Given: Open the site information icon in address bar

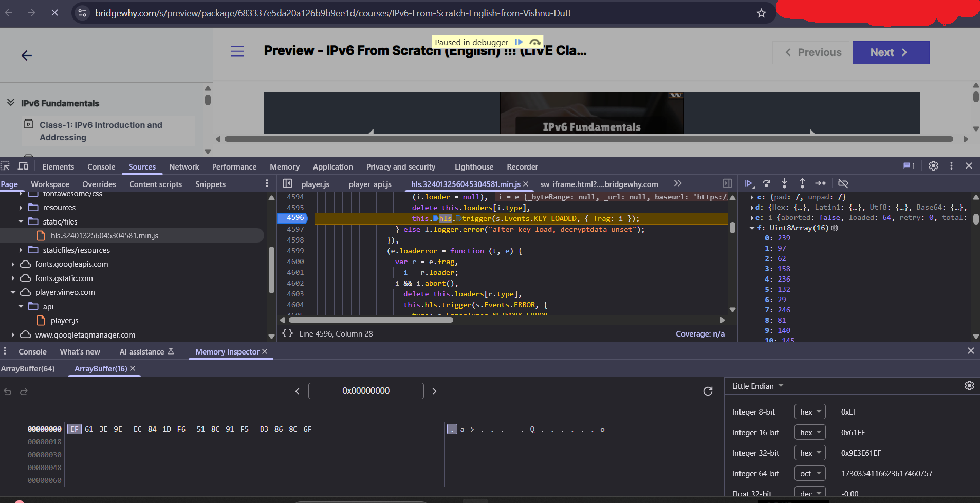Looking at the screenshot, I should click(82, 13).
